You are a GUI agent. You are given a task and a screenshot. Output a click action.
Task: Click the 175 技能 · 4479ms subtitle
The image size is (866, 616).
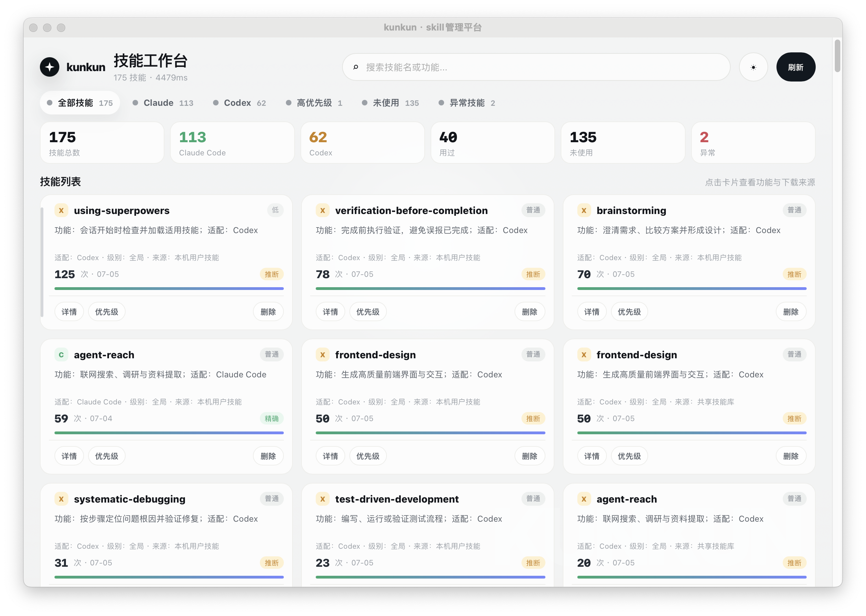pos(150,78)
